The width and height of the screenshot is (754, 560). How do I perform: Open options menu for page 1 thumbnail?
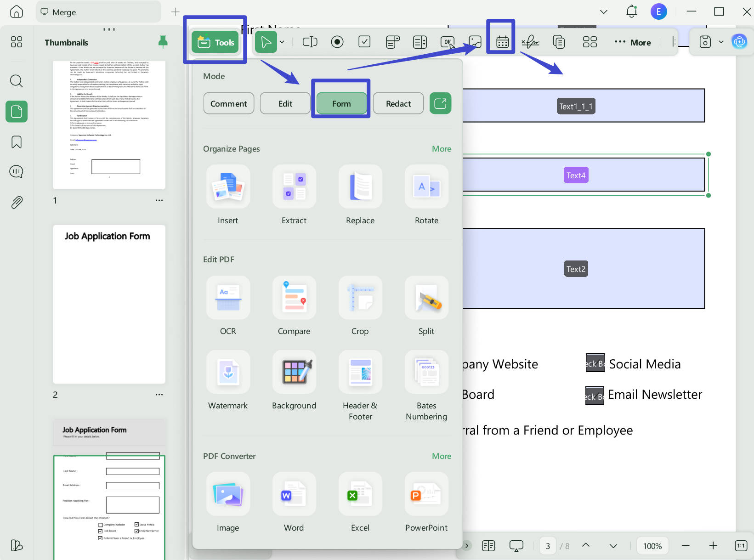tap(159, 200)
